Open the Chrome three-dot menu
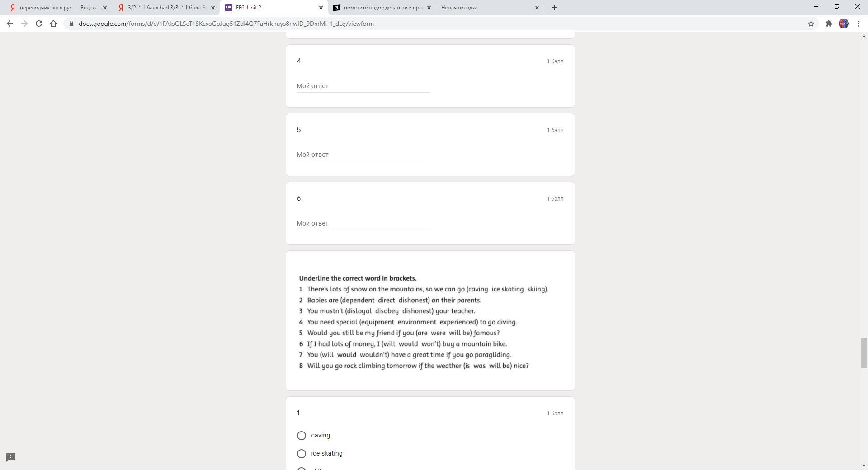This screenshot has height=470, width=868. coord(858,23)
